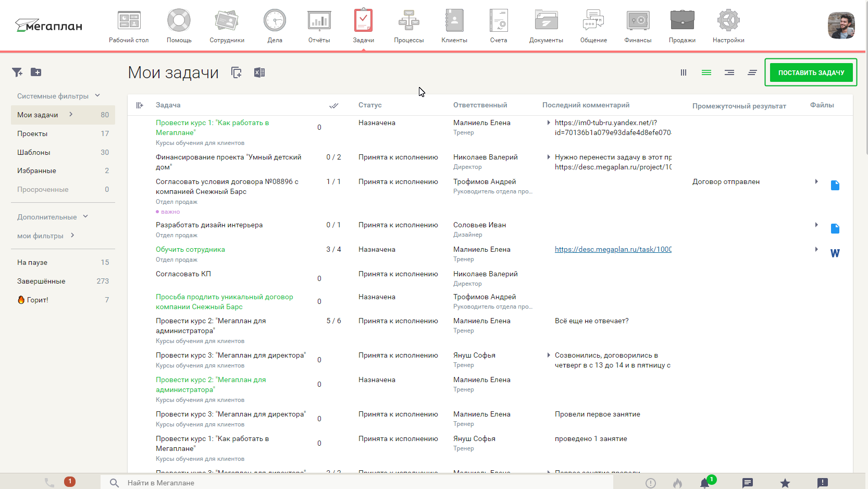
Task: Click the Ответственный column header
Action: [x=480, y=105]
